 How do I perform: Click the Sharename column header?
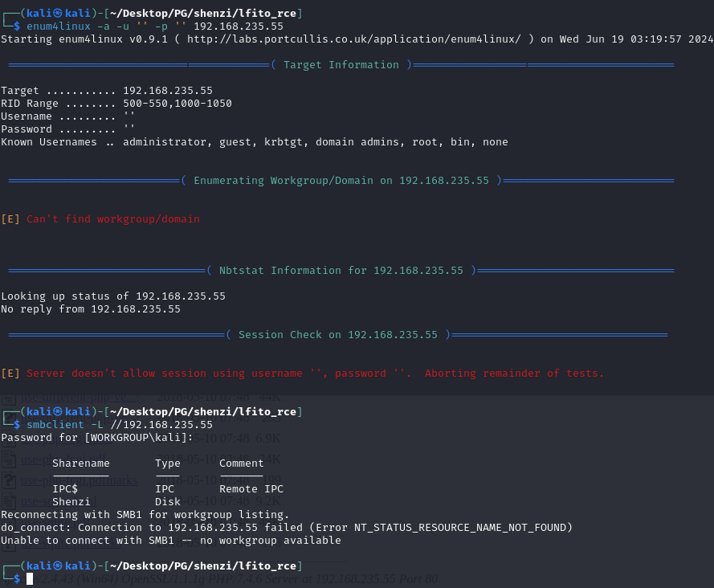[x=80, y=463]
